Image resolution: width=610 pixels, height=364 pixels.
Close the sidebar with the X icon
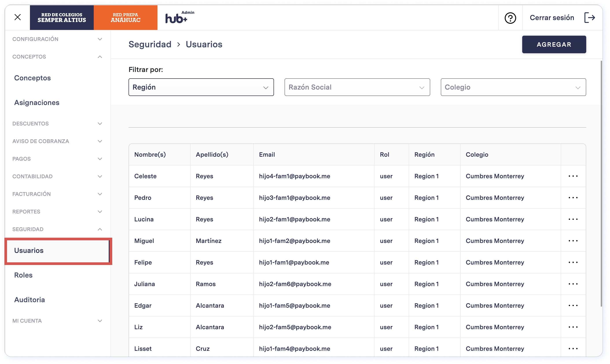click(17, 17)
